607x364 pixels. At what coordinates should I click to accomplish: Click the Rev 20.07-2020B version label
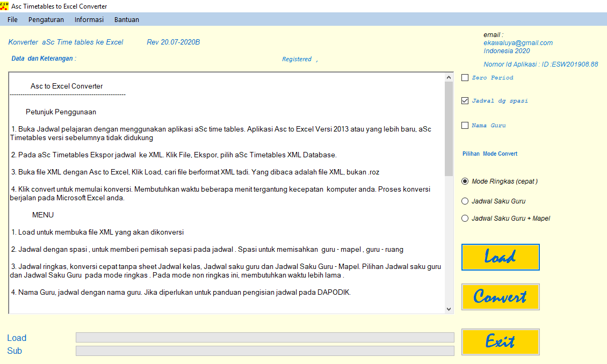(173, 42)
